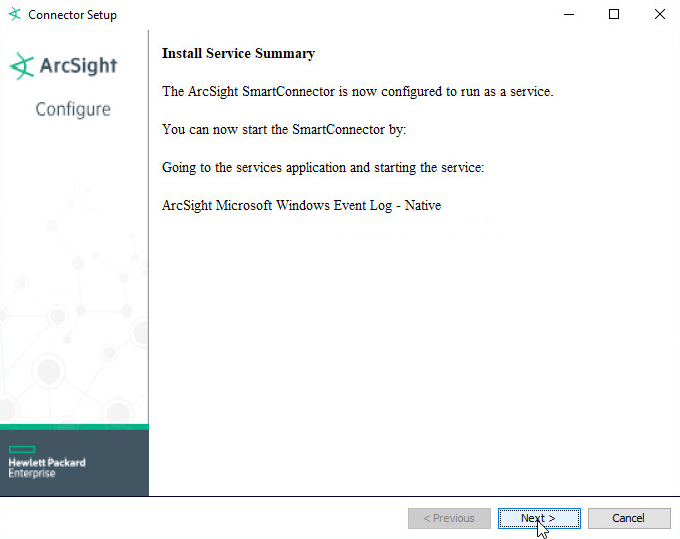Click the 'You can now start the SmartConnector by' line
The image size is (680, 539).
point(284,129)
